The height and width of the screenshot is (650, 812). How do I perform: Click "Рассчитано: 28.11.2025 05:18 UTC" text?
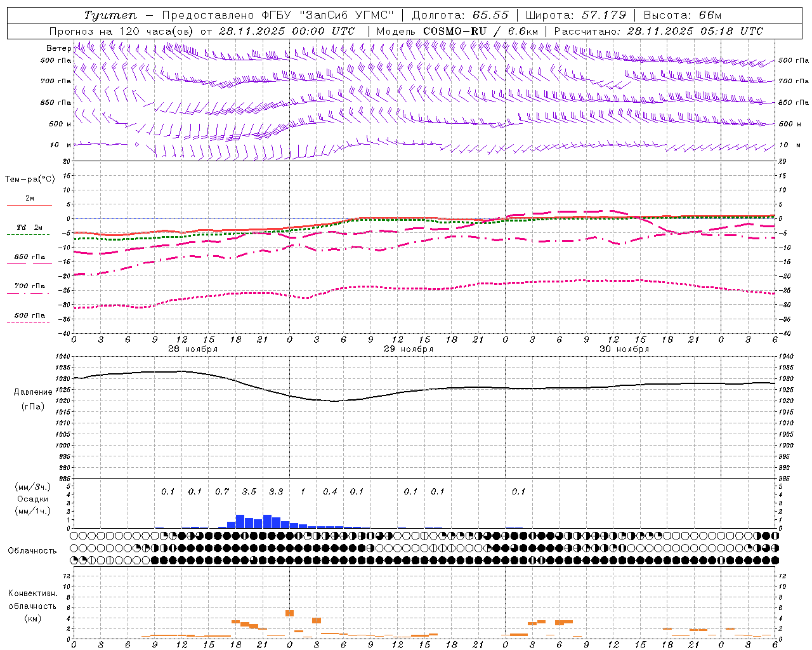coord(658,31)
